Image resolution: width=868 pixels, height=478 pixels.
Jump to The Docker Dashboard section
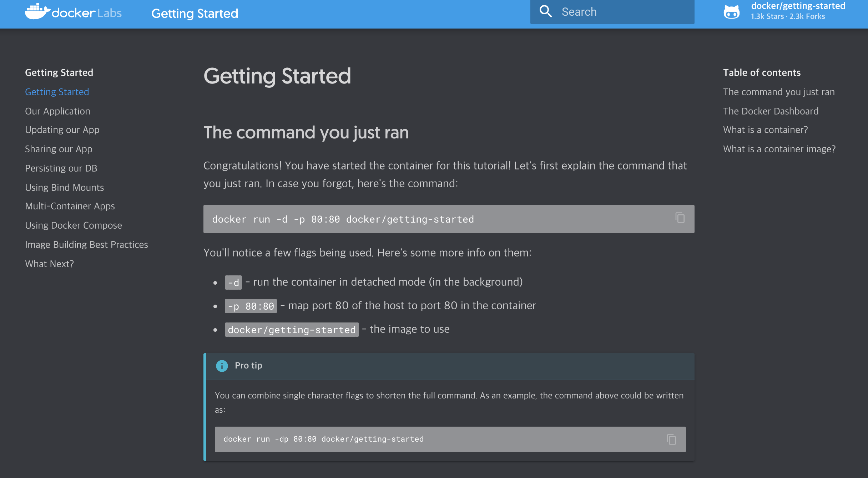tap(771, 111)
